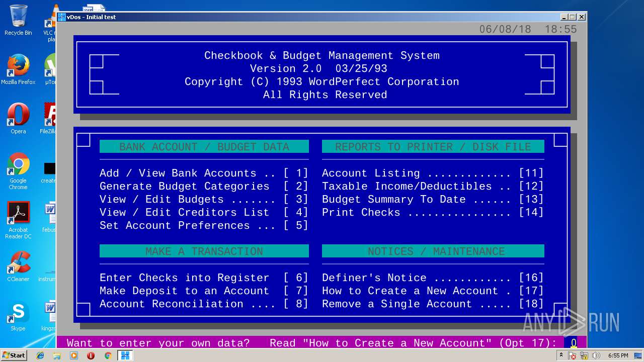This screenshot has width=644, height=362.
Task: Select Taxable Income/Deductibles report
Action: click(x=433, y=186)
